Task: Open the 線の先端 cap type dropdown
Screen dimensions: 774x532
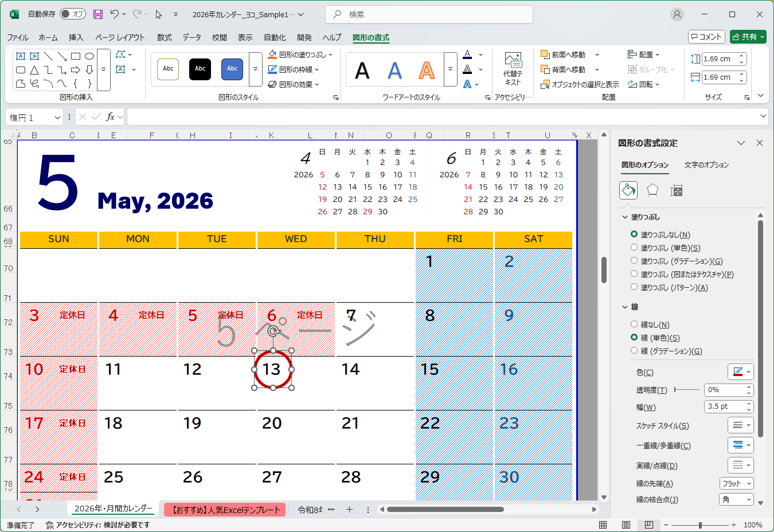Action: (736, 484)
